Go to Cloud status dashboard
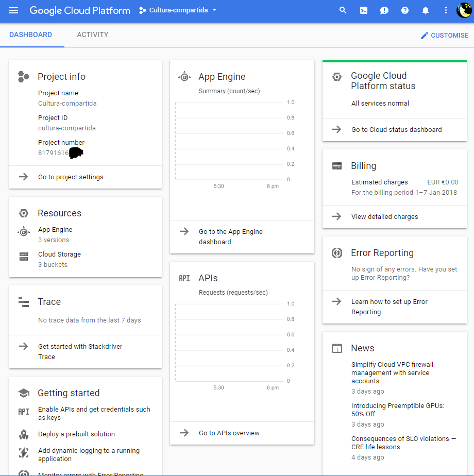Viewport: 474px width, 476px height. point(397,130)
